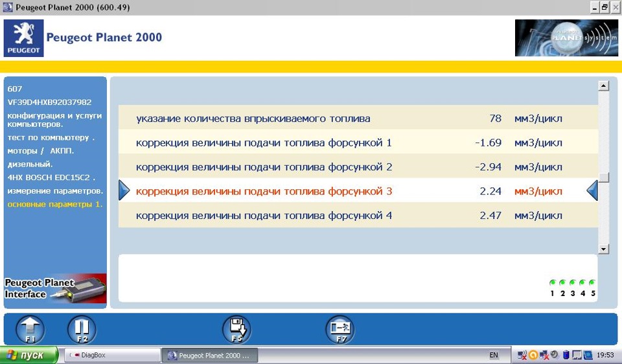Screen dimensions: 622x364
Task: Click the scrollbar up arrow
Action: click(x=603, y=85)
